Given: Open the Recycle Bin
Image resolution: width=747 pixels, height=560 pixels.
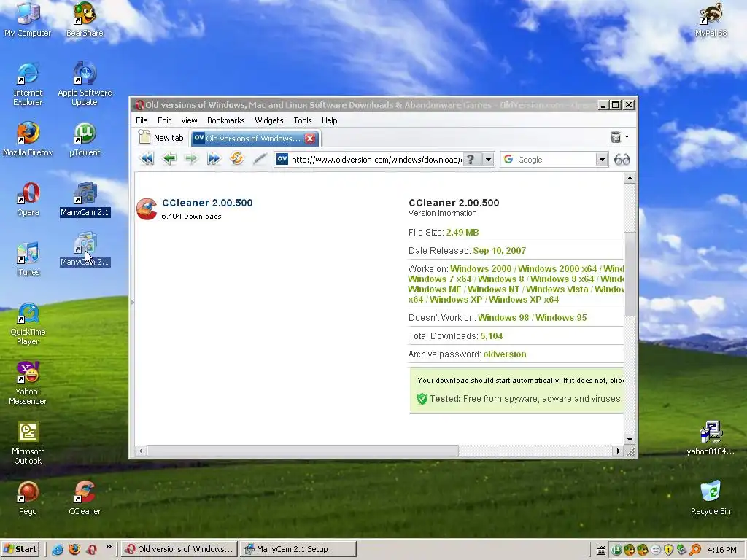Looking at the screenshot, I should [711, 498].
